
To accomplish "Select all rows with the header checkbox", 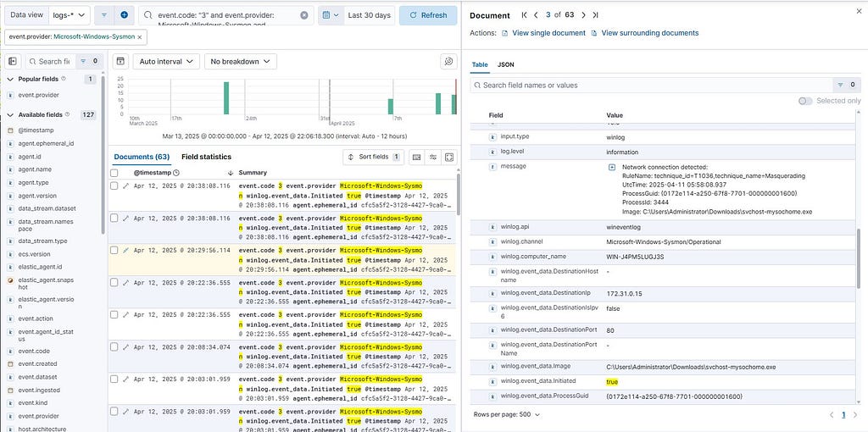I will 114,173.
